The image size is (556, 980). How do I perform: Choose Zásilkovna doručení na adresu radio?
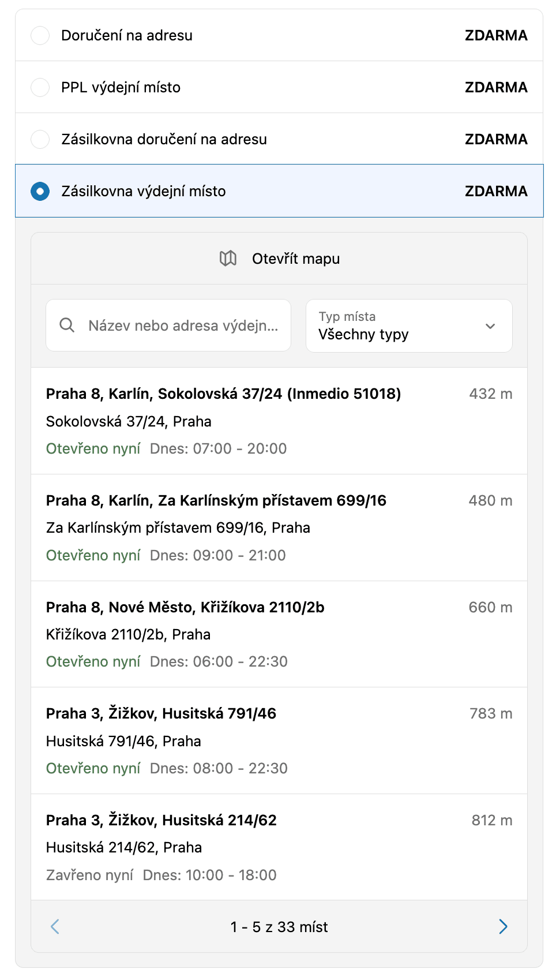(40, 140)
